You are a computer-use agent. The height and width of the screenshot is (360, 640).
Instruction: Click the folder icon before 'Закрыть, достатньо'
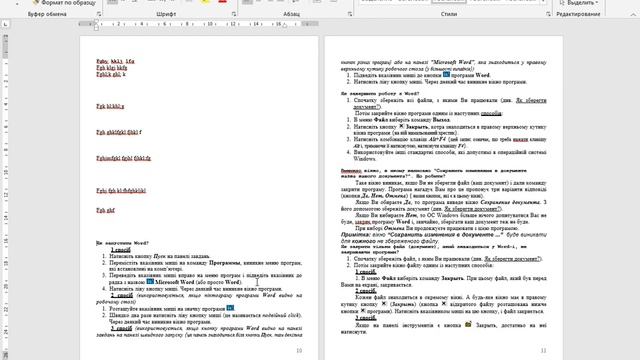click(x=468, y=324)
